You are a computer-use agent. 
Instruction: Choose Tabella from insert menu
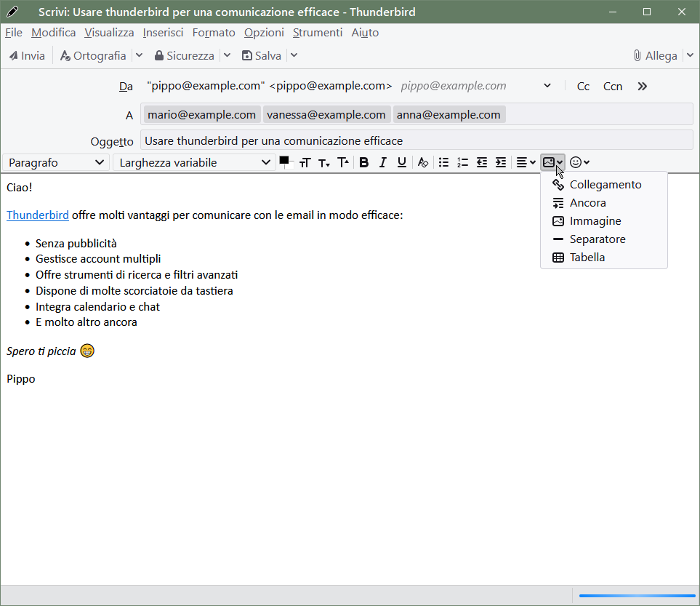coord(603,258)
